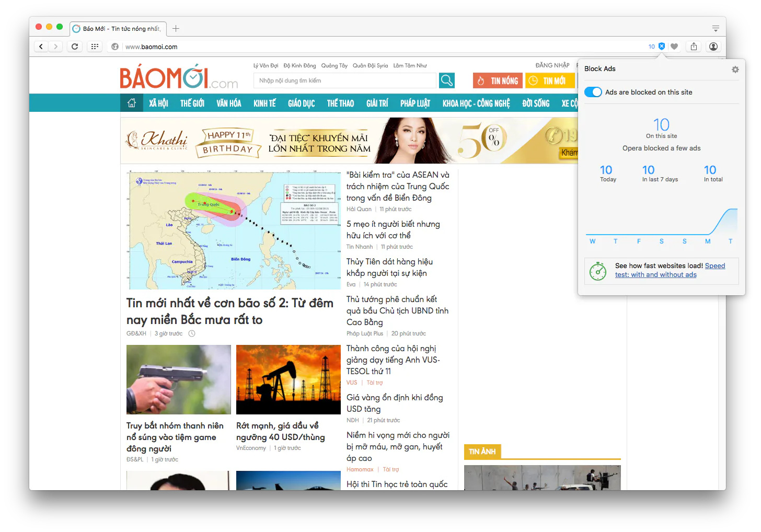Open the XÃ HỘI menu section
761x532 pixels.
pos(158,103)
